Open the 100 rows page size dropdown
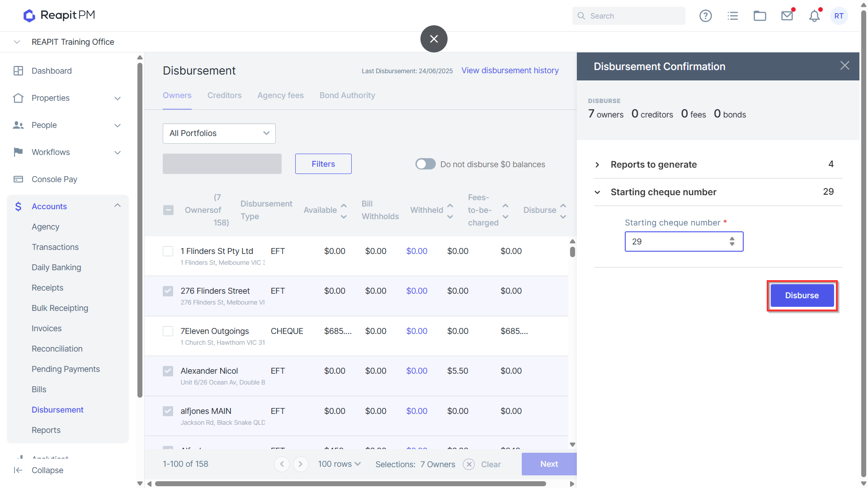868x488 pixels. 340,464
